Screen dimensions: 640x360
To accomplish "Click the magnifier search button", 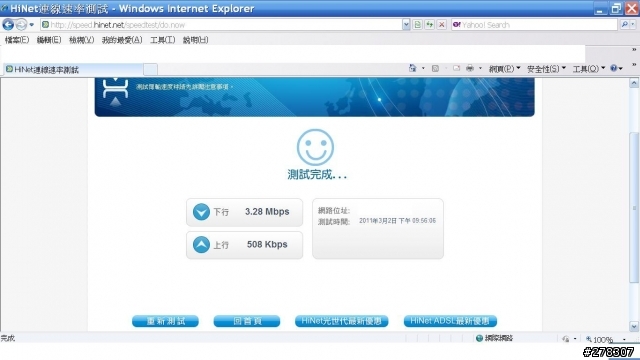I will pos(624,25).
